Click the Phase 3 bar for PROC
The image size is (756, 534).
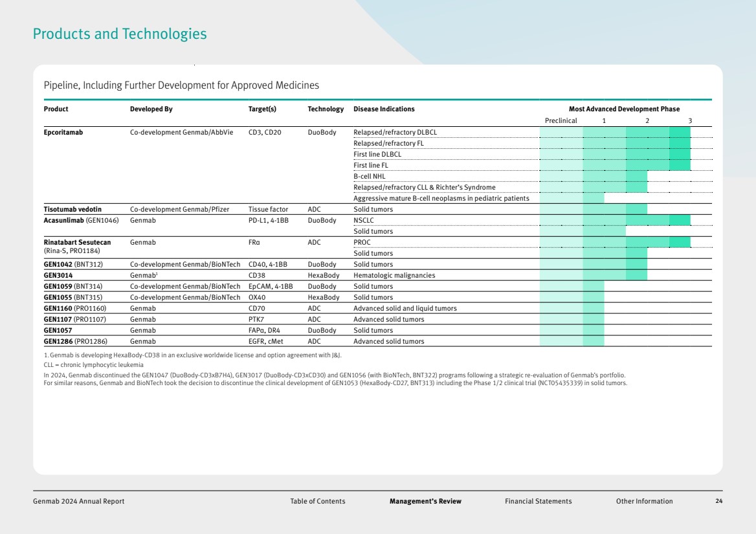(680, 242)
